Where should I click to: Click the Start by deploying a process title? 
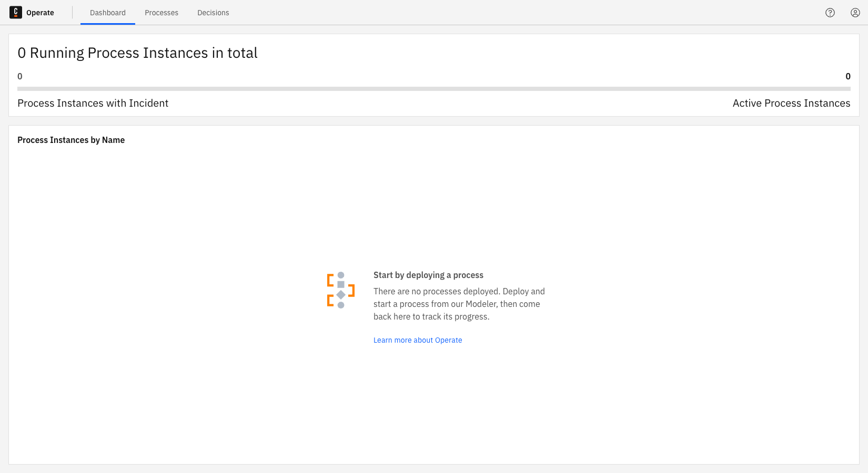[x=428, y=275]
